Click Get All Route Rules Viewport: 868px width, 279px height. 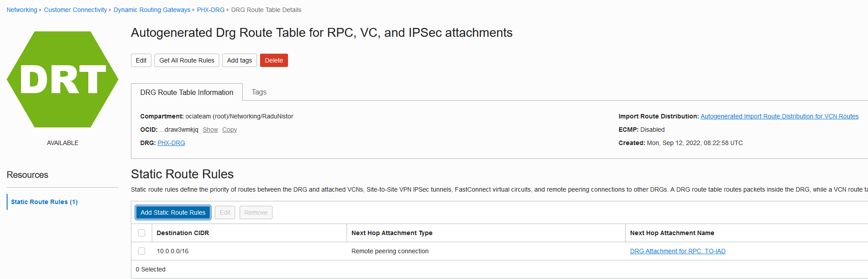[187, 60]
